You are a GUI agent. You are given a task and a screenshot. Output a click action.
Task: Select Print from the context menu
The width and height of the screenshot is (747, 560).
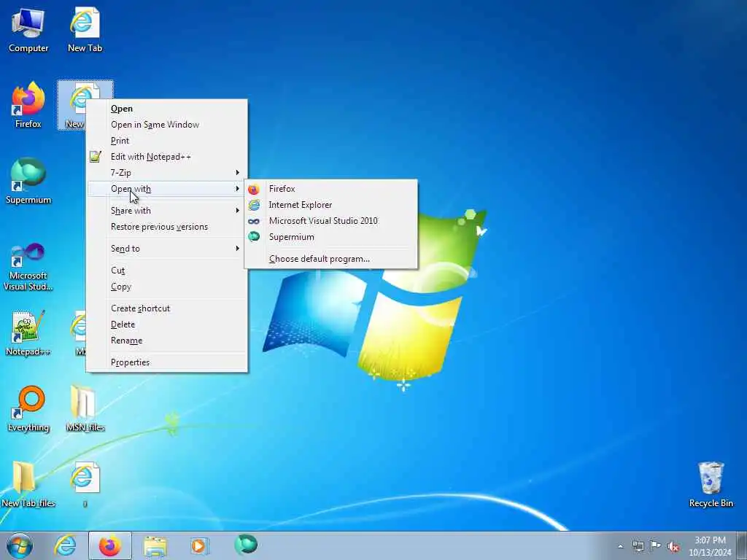pos(167,141)
